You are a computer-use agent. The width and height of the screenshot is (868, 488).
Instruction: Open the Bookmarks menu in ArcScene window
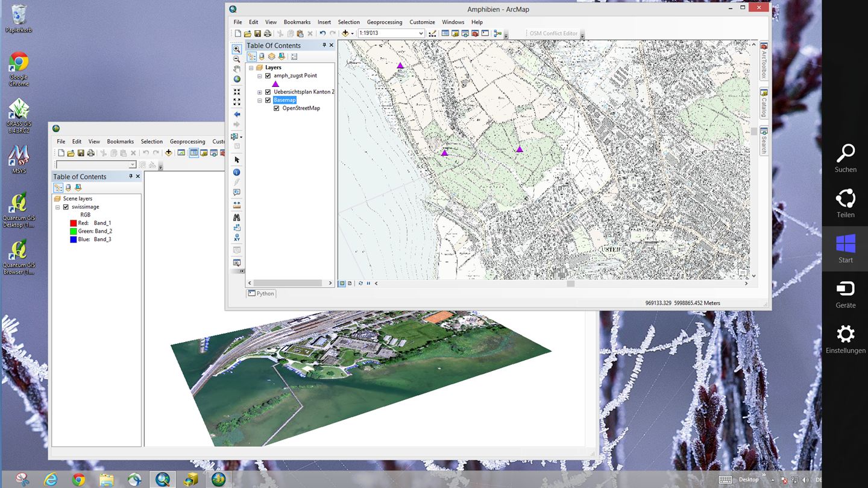point(120,142)
